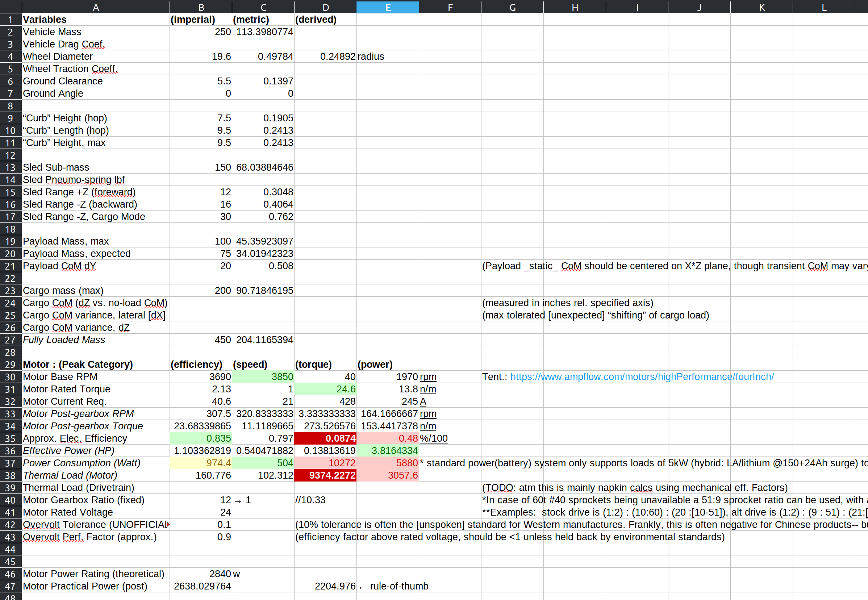The image size is (868, 600).
Task: Select column A header
Action: 96,7
